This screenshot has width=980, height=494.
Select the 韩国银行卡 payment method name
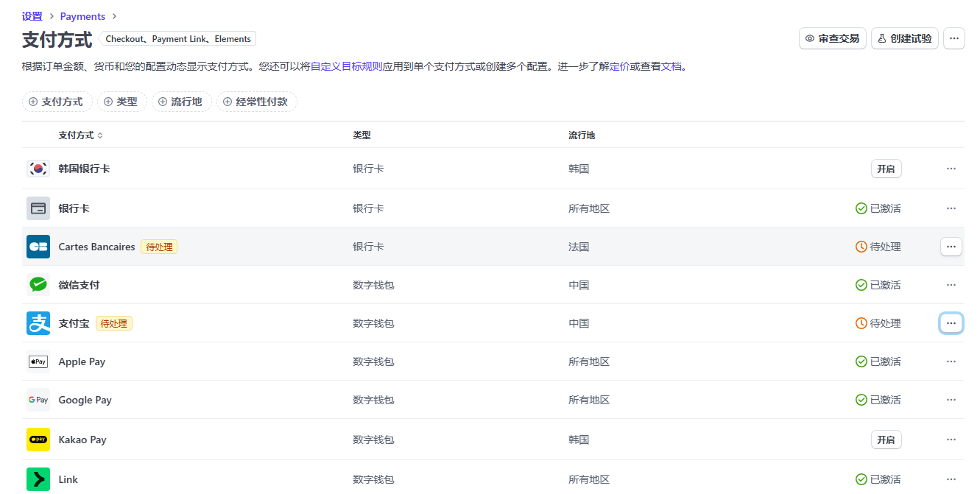point(85,169)
